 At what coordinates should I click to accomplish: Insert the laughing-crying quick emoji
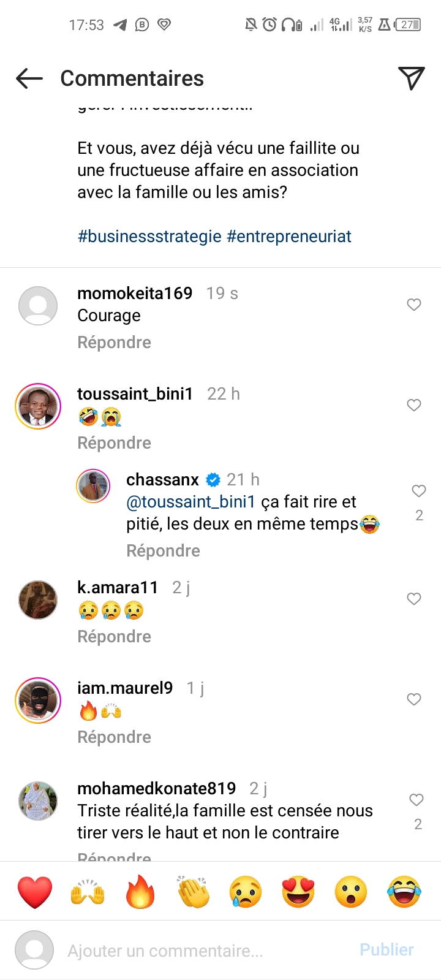pyautogui.click(x=404, y=892)
